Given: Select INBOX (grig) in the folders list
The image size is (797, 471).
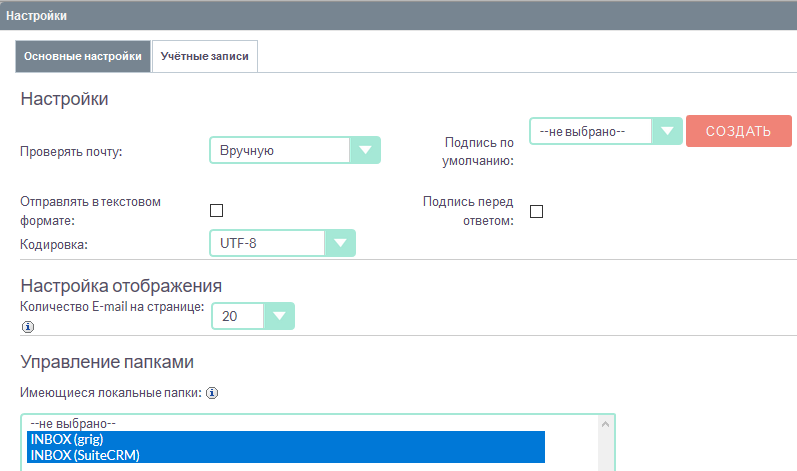Looking at the screenshot, I should (286, 439).
